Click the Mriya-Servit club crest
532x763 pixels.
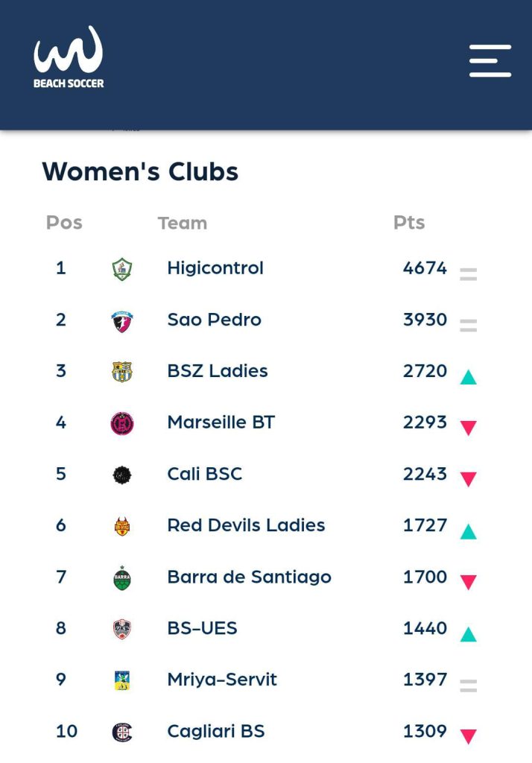point(121,680)
